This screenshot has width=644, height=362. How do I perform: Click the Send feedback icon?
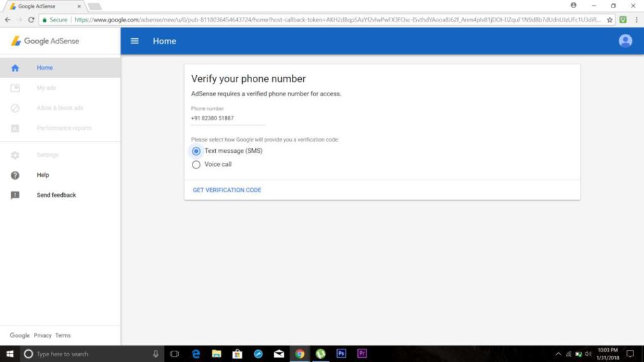[x=15, y=195]
